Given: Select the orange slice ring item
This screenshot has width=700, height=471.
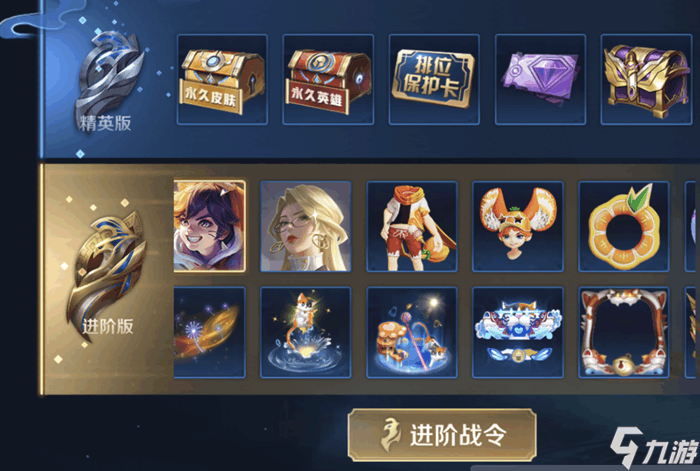Looking at the screenshot, I should coord(624,226).
